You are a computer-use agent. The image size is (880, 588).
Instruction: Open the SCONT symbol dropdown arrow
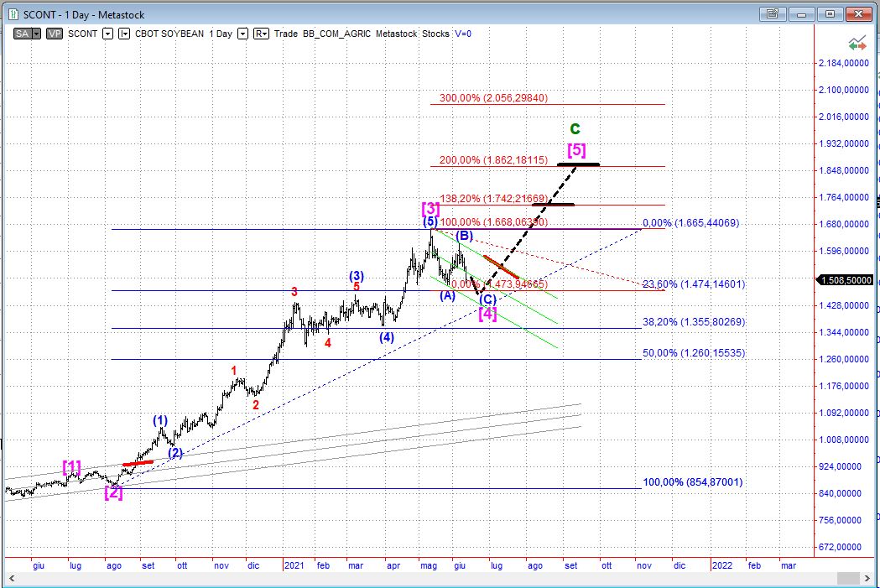107,34
